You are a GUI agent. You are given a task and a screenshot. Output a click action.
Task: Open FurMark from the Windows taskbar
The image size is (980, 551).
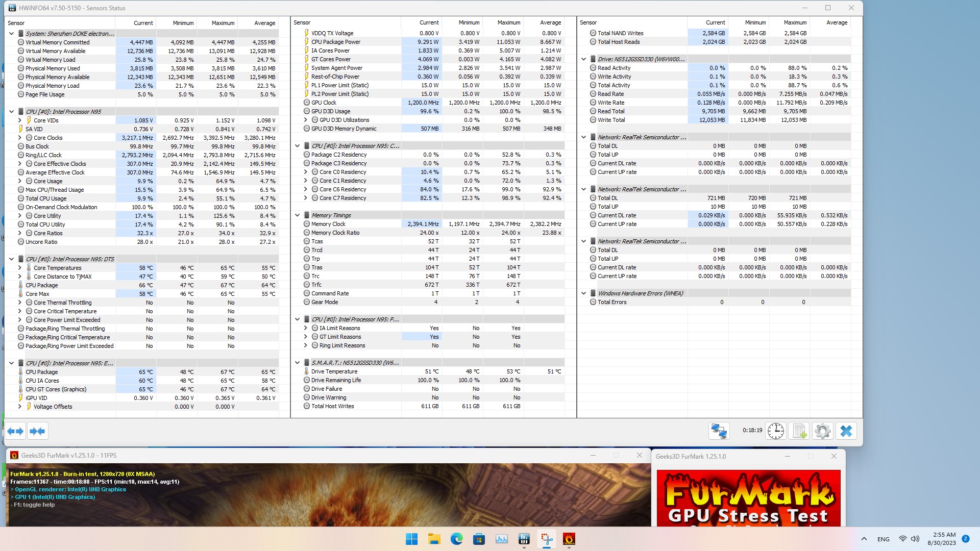(x=569, y=539)
